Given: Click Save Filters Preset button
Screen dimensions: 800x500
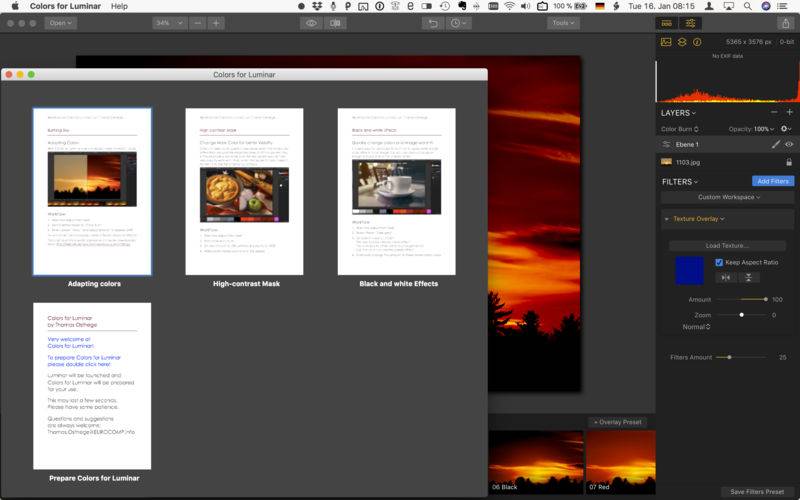Looking at the screenshot, I should click(757, 492).
